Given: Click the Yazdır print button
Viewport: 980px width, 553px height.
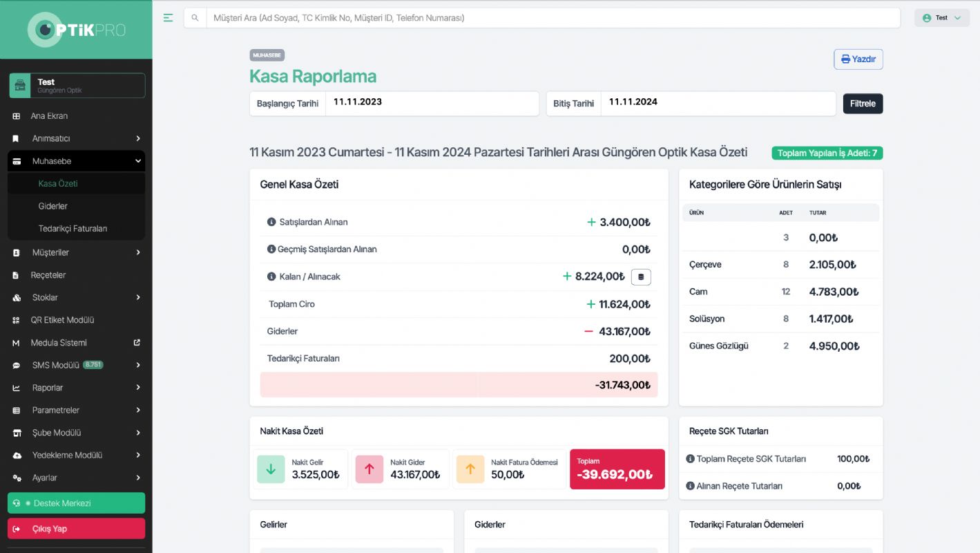Looking at the screenshot, I should (x=858, y=59).
